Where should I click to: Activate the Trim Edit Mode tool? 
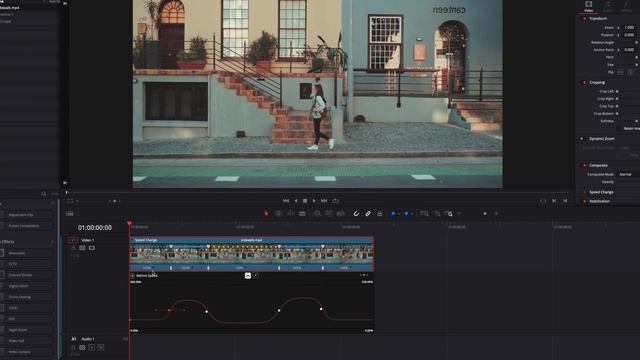coord(278,213)
